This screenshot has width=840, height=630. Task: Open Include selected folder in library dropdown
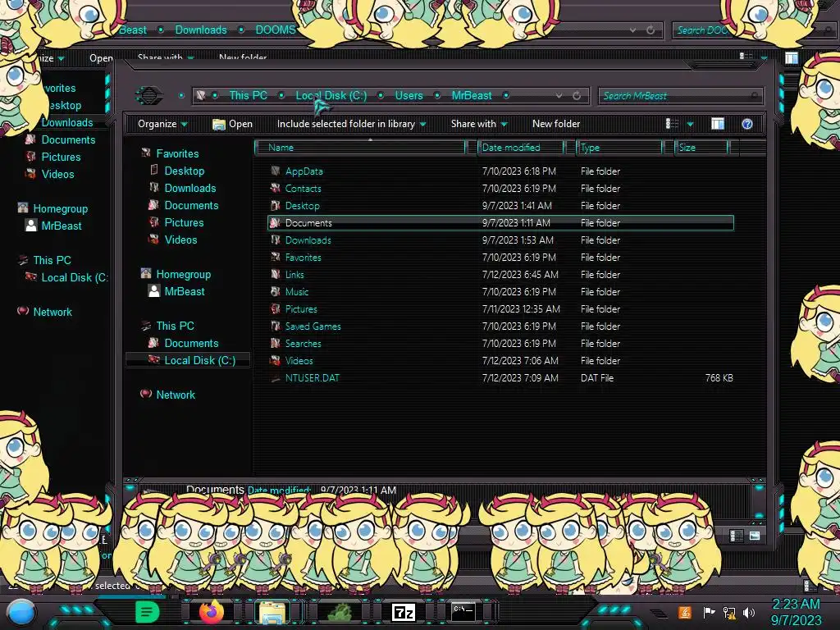(351, 124)
